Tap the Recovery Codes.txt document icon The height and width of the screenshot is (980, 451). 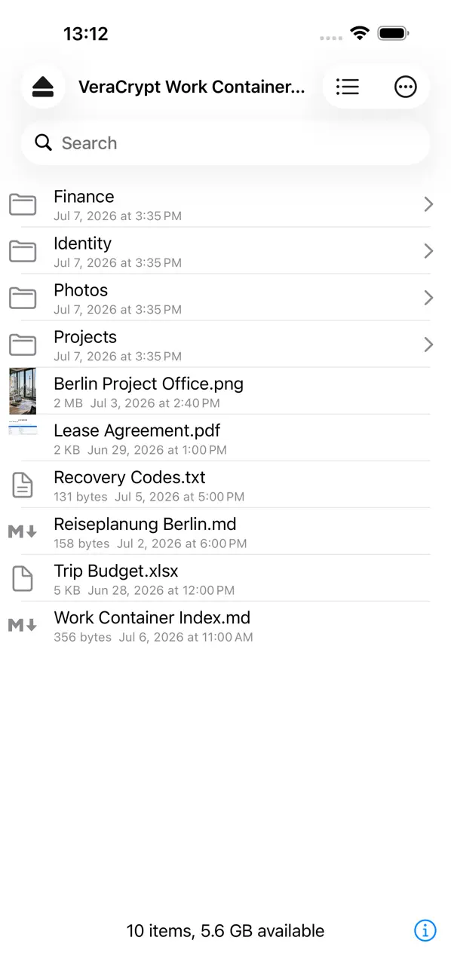[23, 485]
